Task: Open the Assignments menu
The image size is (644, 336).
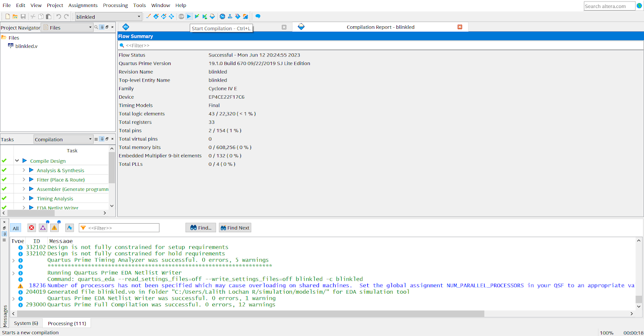Action: click(83, 5)
